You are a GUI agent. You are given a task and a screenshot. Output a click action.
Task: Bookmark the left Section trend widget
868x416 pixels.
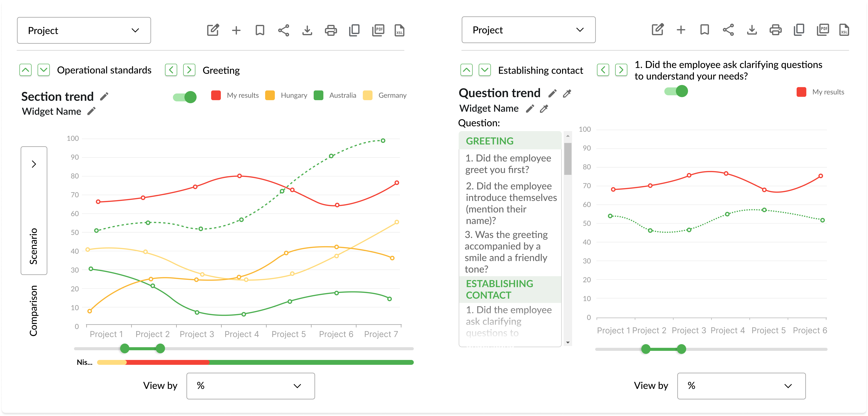pos(260,30)
